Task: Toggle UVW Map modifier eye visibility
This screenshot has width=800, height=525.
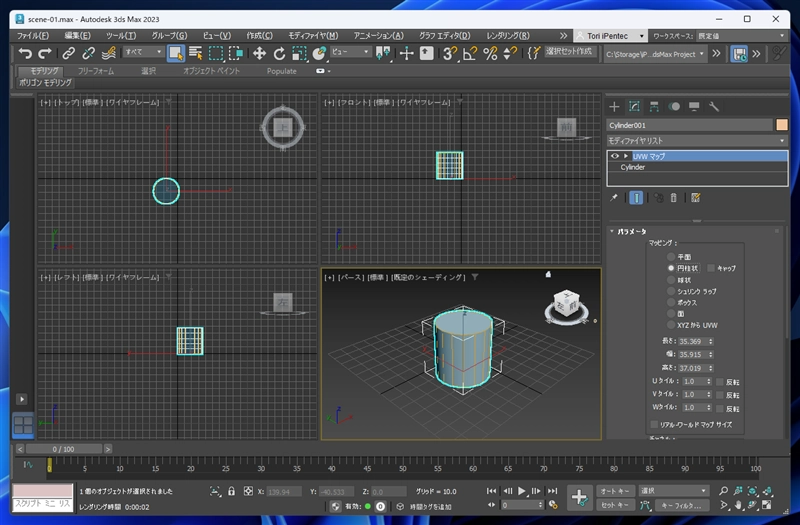Action: click(615, 156)
